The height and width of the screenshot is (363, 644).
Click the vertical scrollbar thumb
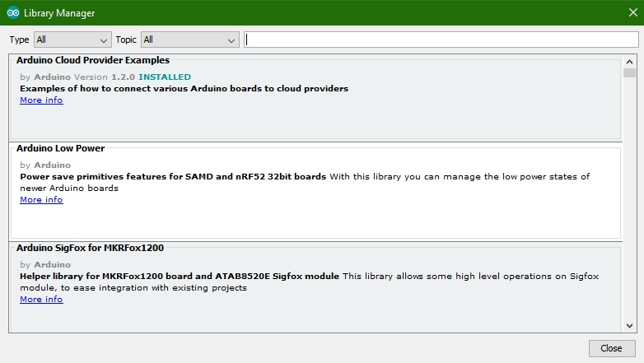pos(629,73)
